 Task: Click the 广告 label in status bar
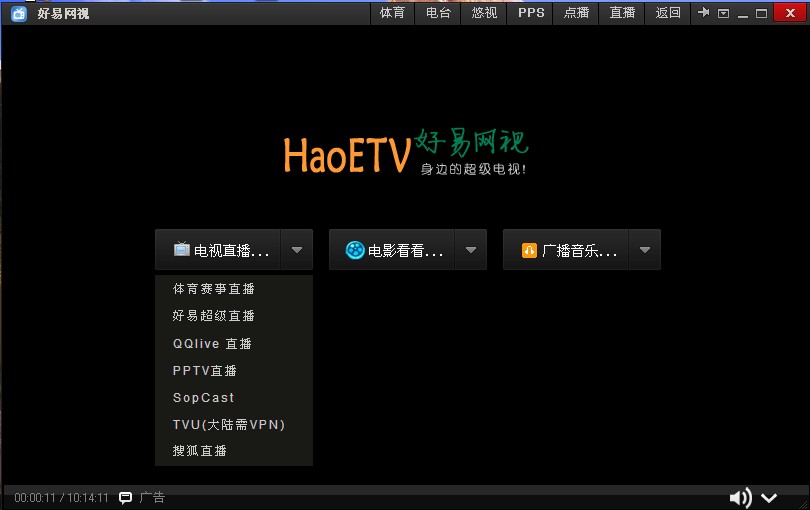coord(152,497)
